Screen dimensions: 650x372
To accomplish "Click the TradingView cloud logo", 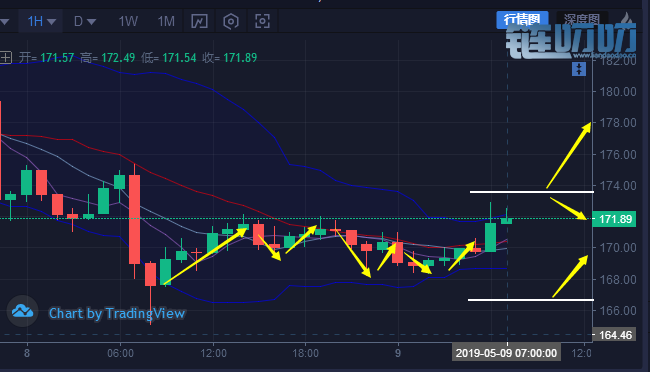I will click(x=22, y=311).
